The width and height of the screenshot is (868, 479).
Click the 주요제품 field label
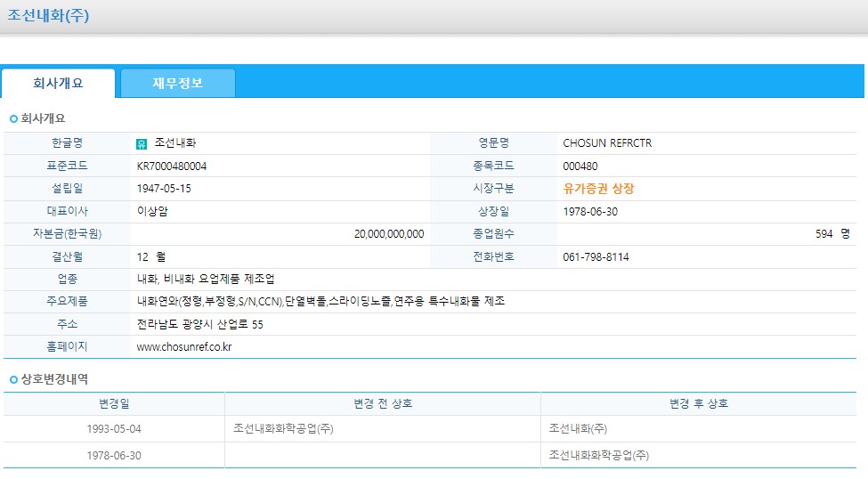(67, 301)
